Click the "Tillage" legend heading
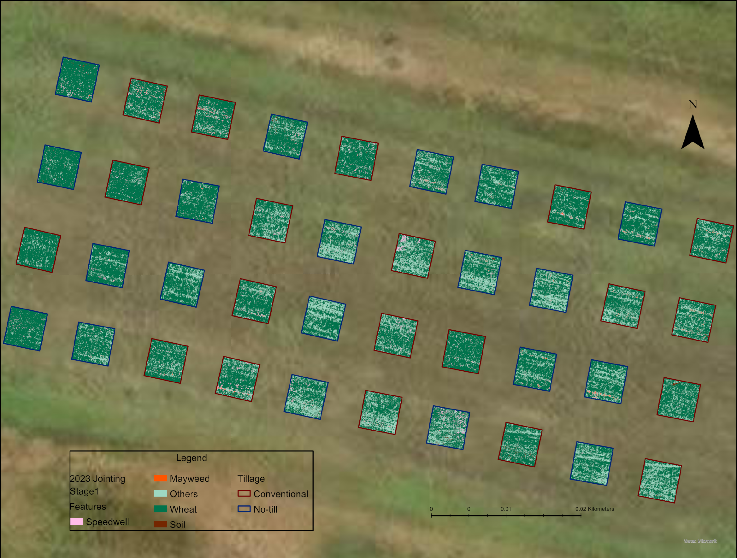Screen dimensions: 737x560 click(x=251, y=479)
